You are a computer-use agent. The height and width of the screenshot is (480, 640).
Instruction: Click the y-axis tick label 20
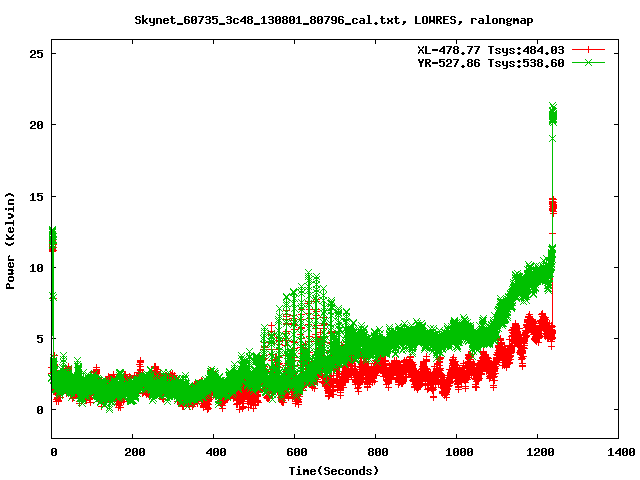tap(36, 125)
